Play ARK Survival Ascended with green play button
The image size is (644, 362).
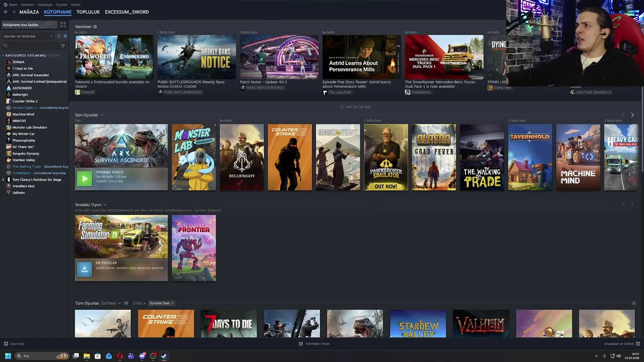click(85, 178)
